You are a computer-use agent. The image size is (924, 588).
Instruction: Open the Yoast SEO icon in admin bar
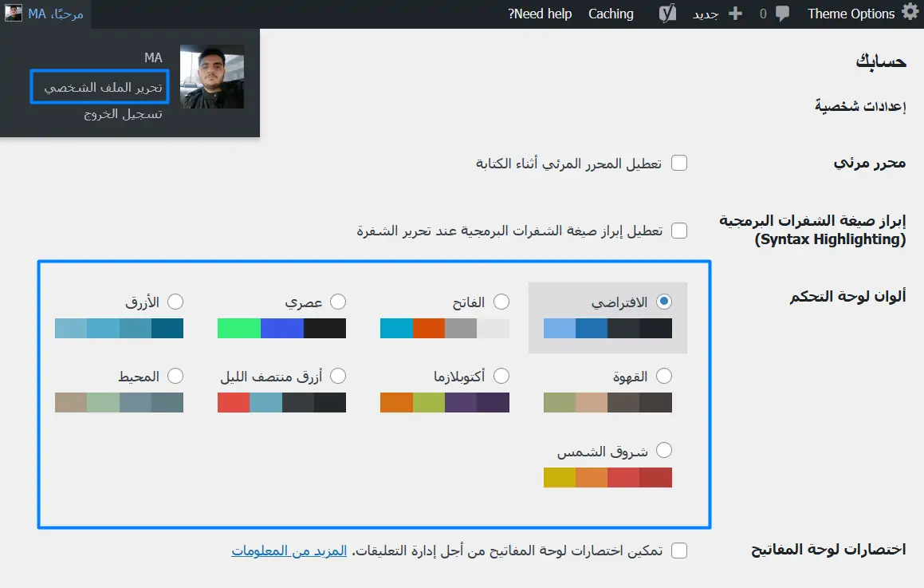tap(667, 14)
